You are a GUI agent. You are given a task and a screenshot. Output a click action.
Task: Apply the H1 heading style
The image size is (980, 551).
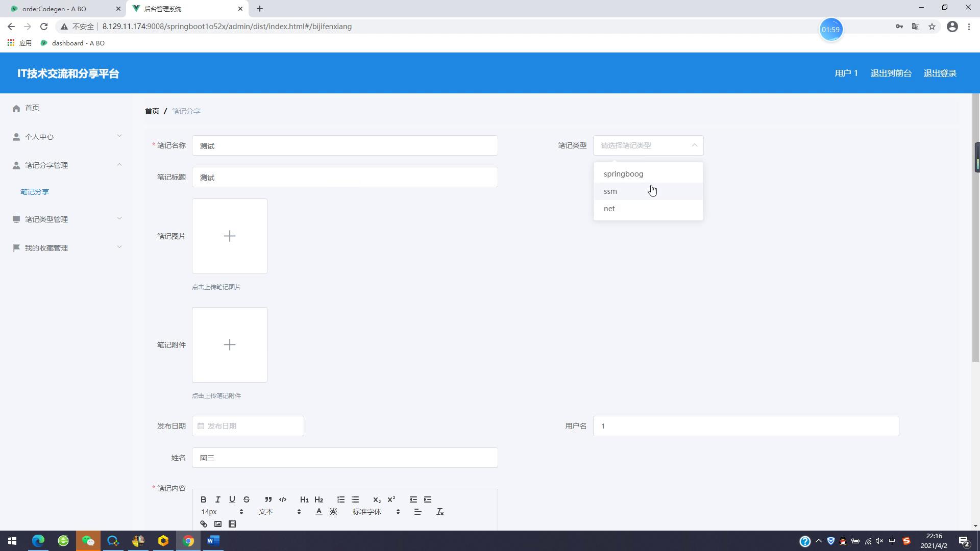pos(304,499)
